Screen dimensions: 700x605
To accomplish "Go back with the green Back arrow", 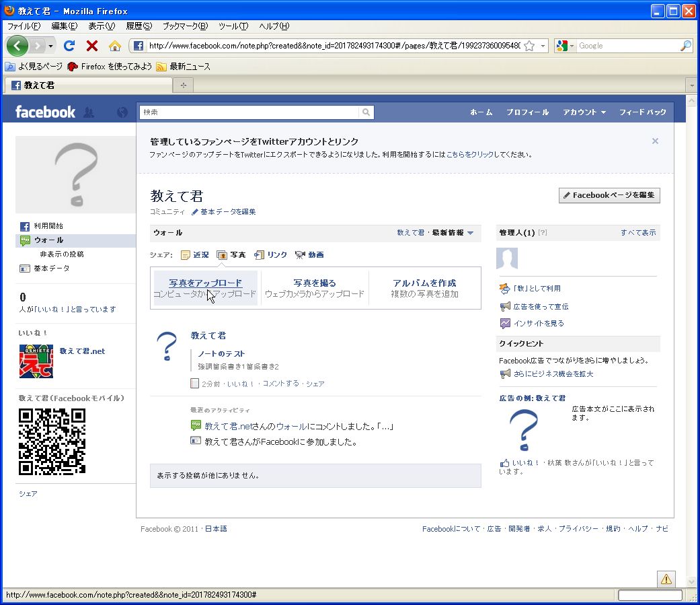I will point(17,46).
